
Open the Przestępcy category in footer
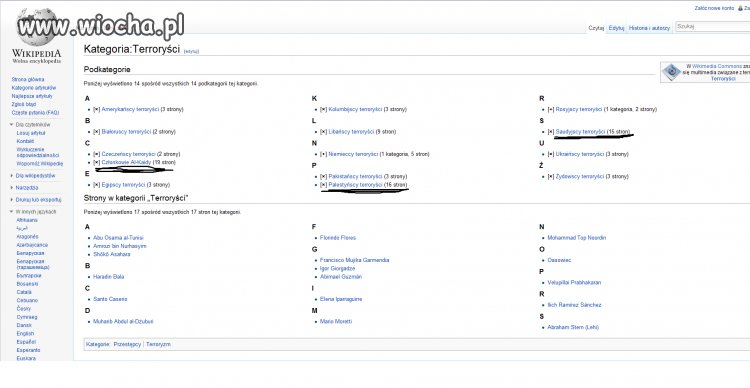pyautogui.click(x=127, y=345)
